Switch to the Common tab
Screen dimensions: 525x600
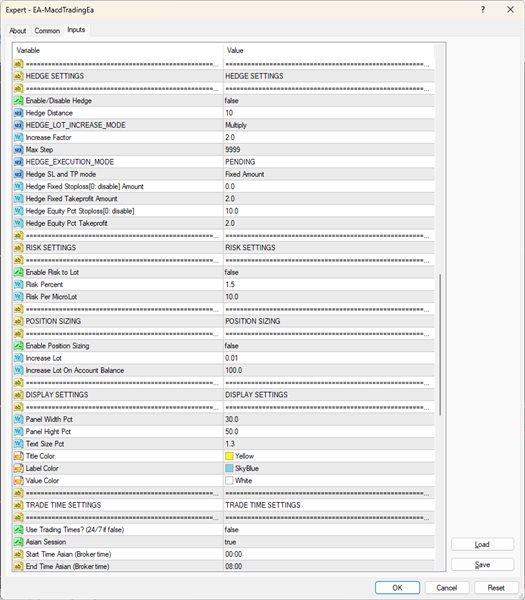(47, 31)
